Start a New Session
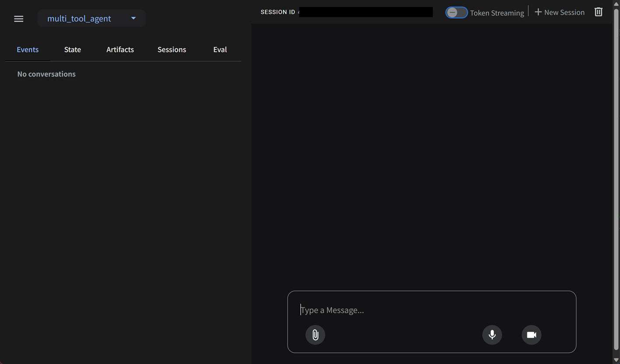 click(564, 12)
